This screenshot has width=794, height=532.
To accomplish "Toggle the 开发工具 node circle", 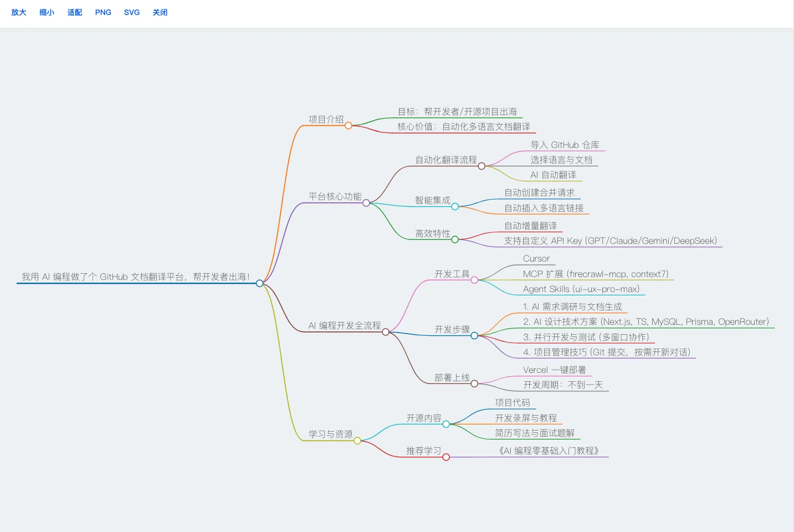I will tap(474, 280).
